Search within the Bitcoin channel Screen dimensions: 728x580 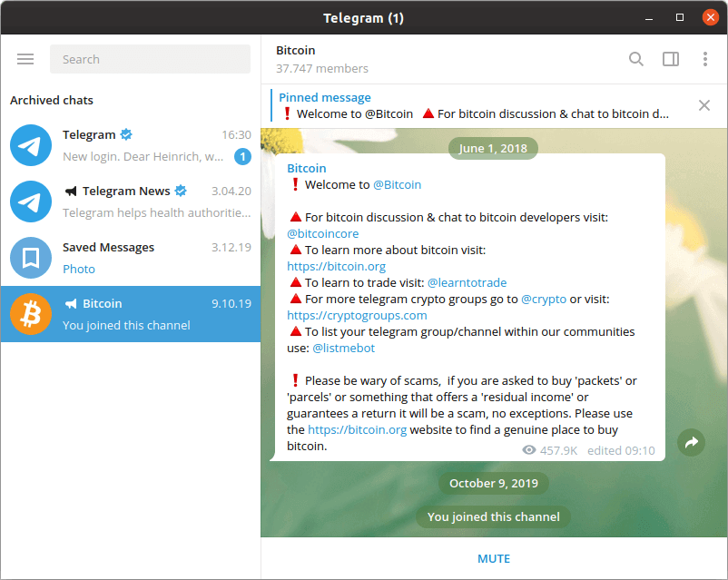point(636,59)
